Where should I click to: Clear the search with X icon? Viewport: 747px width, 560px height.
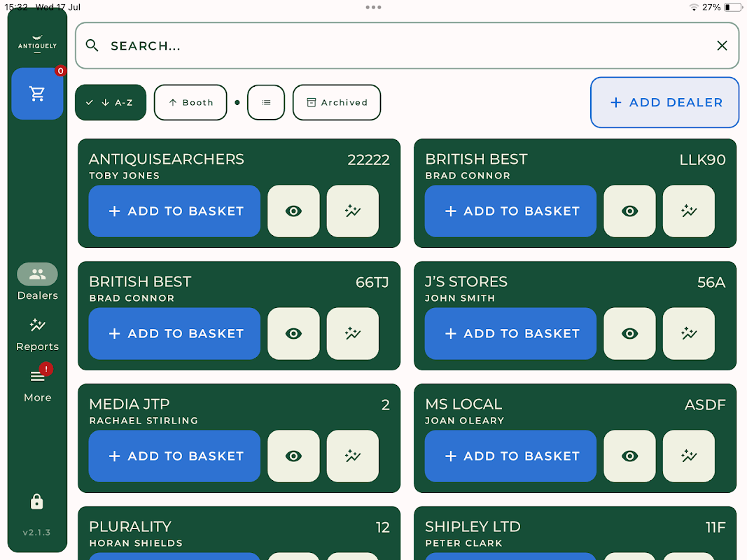coord(722,45)
